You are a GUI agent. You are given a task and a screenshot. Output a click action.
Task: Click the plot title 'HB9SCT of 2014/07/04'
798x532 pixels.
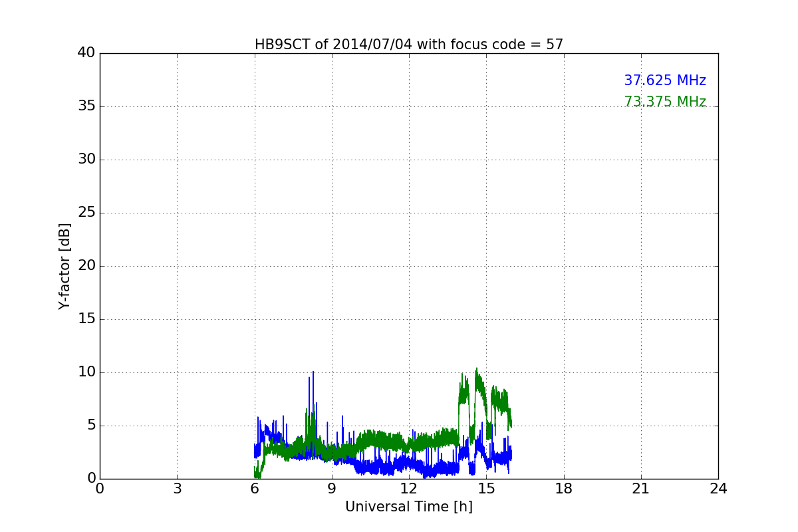409,45
